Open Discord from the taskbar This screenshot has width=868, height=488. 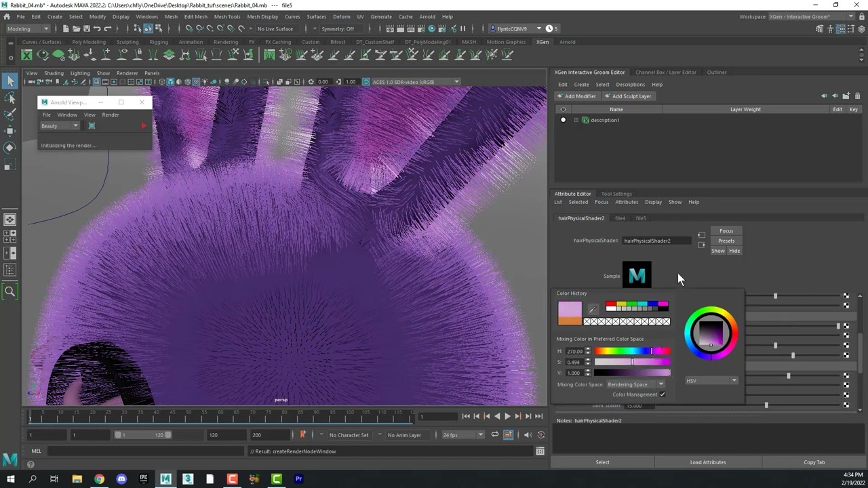click(121, 479)
